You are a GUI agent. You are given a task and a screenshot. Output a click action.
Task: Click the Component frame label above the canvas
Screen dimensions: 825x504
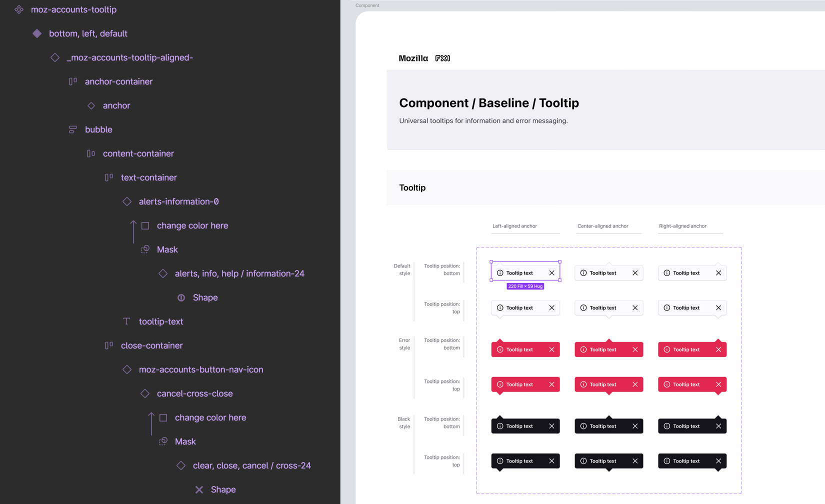coord(367,5)
